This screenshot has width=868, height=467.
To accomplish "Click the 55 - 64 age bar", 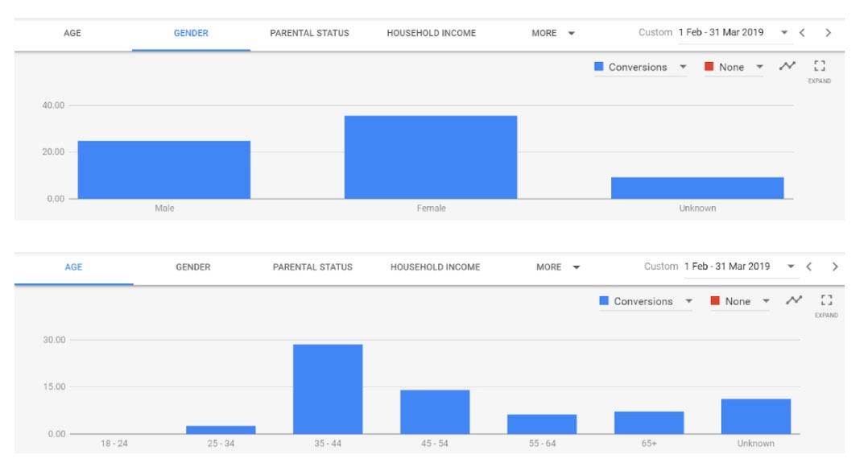I will 542,424.
